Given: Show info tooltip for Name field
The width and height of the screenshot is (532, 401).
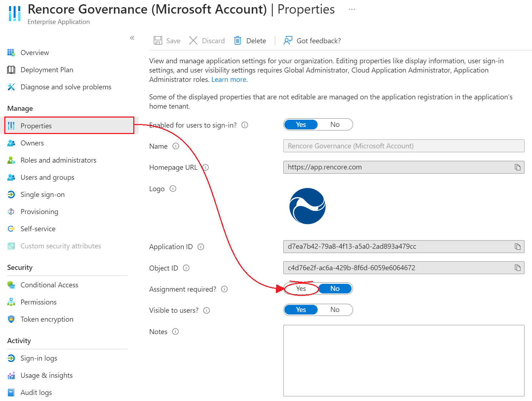Looking at the screenshot, I should (176, 146).
